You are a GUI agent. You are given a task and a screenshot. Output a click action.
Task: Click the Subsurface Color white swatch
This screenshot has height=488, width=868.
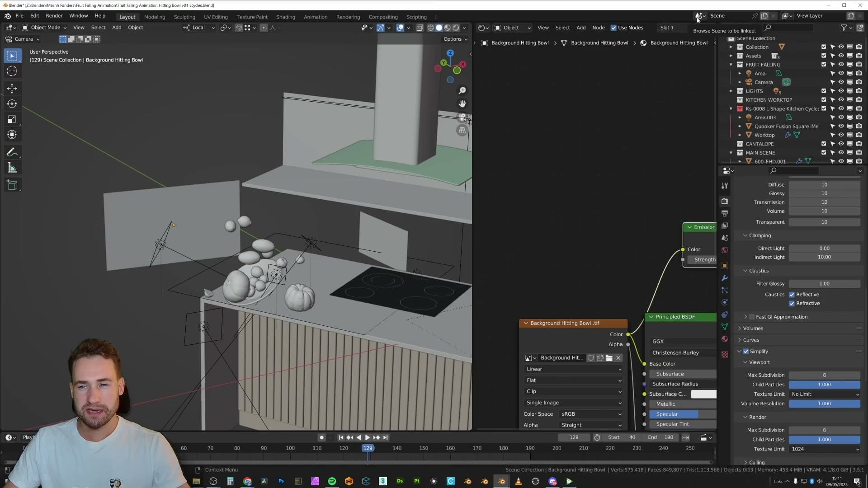703,394
